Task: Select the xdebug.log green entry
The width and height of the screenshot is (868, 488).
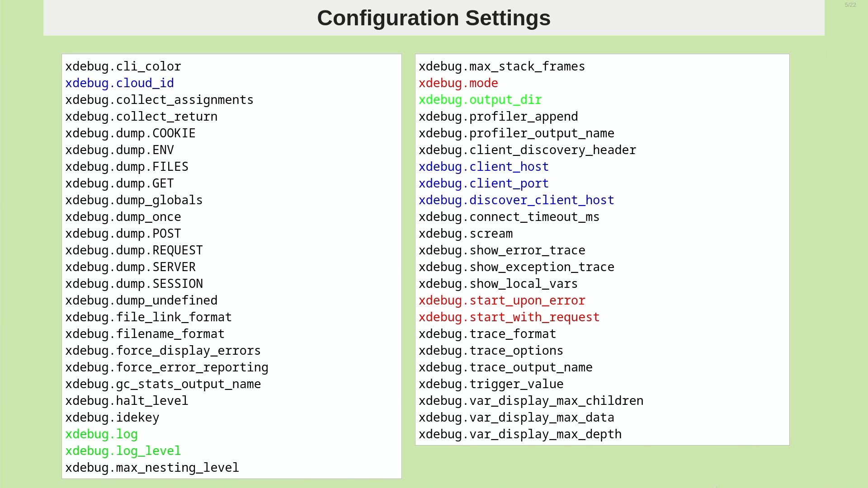Action: pyautogui.click(x=101, y=434)
